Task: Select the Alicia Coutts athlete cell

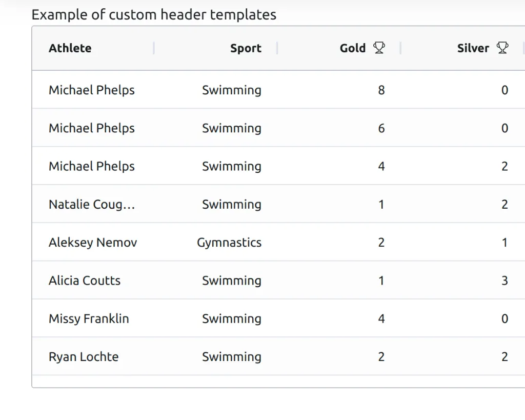Action: [x=85, y=281]
